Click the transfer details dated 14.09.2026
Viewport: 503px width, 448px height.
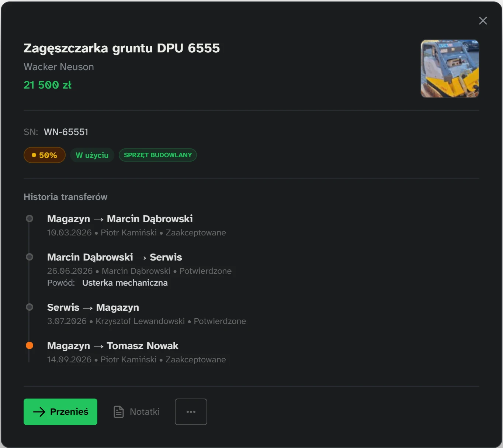[136, 360]
